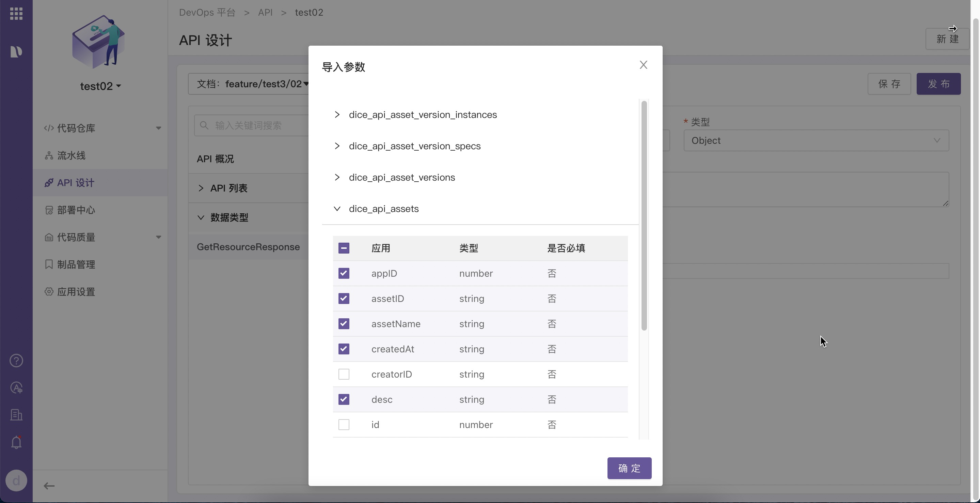
Task: Click the collapse sidebar arrow icon
Action: point(49,486)
